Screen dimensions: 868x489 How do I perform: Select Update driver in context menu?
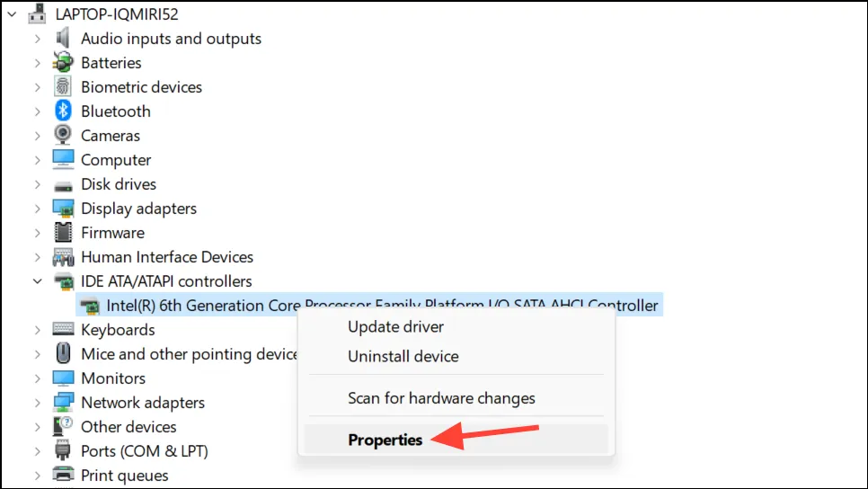coord(395,326)
